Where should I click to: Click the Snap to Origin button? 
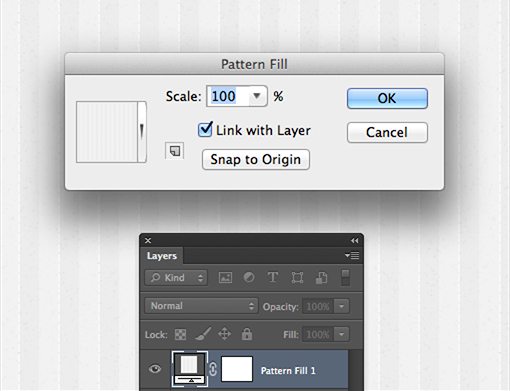pyautogui.click(x=256, y=160)
